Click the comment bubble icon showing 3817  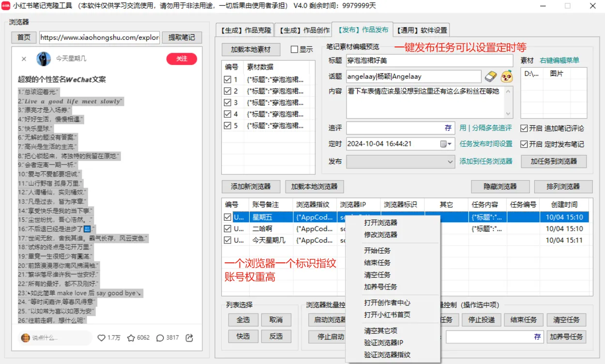point(161,338)
